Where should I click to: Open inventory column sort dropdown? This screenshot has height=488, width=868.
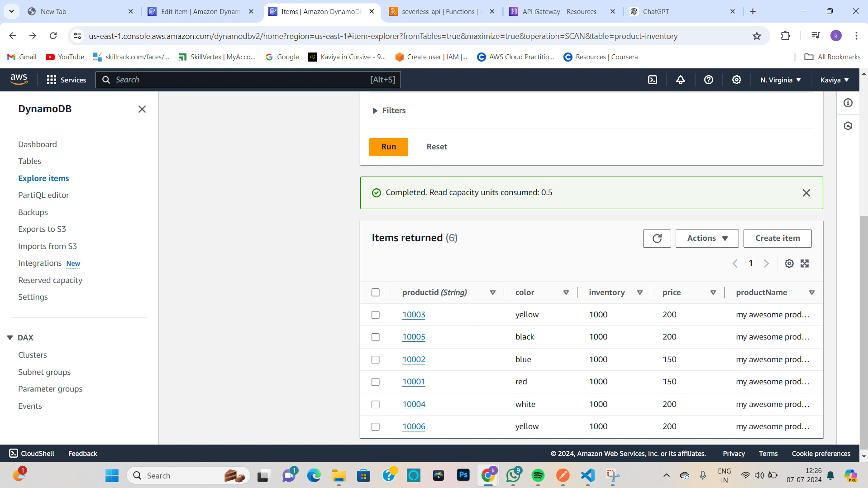point(640,293)
